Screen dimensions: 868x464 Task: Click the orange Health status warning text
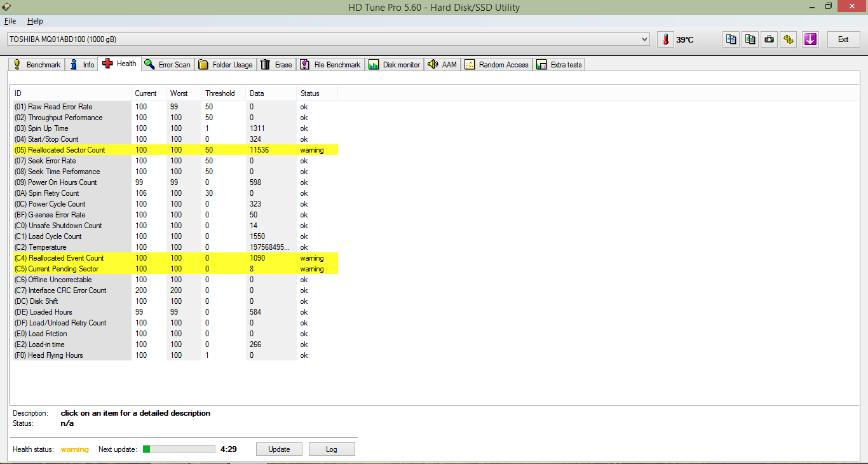point(75,449)
